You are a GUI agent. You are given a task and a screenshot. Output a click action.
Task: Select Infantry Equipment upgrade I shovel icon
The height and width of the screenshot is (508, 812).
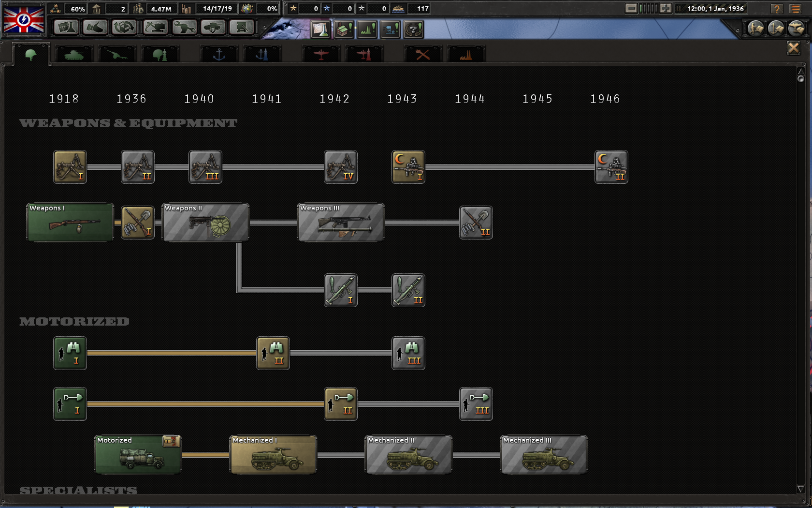[x=138, y=223]
